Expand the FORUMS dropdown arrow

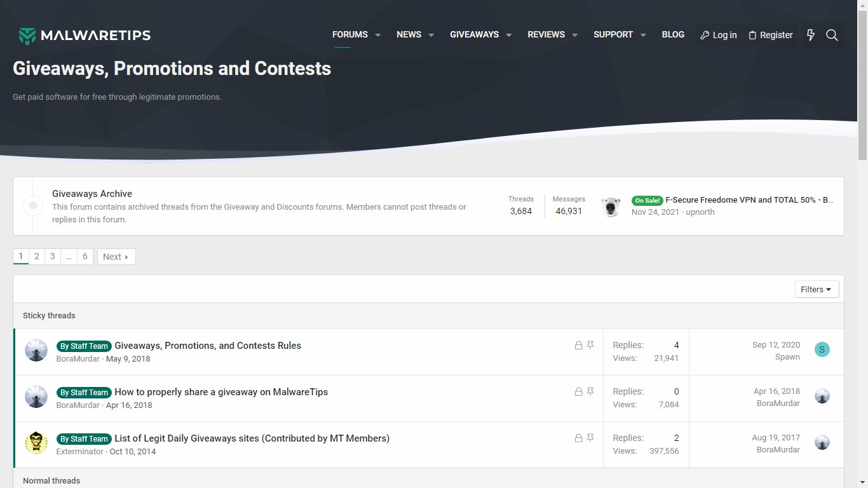pos(377,35)
